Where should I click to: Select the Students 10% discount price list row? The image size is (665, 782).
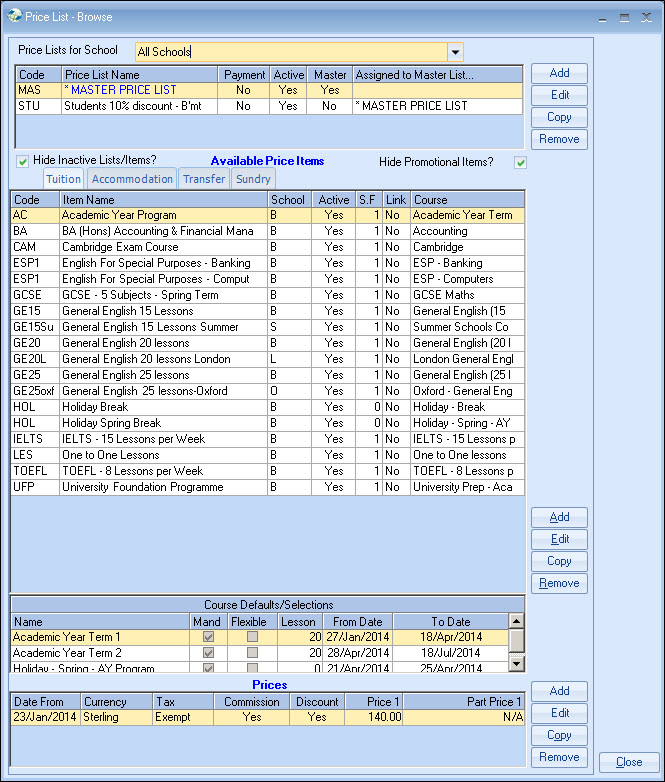(x=140, y=106)
